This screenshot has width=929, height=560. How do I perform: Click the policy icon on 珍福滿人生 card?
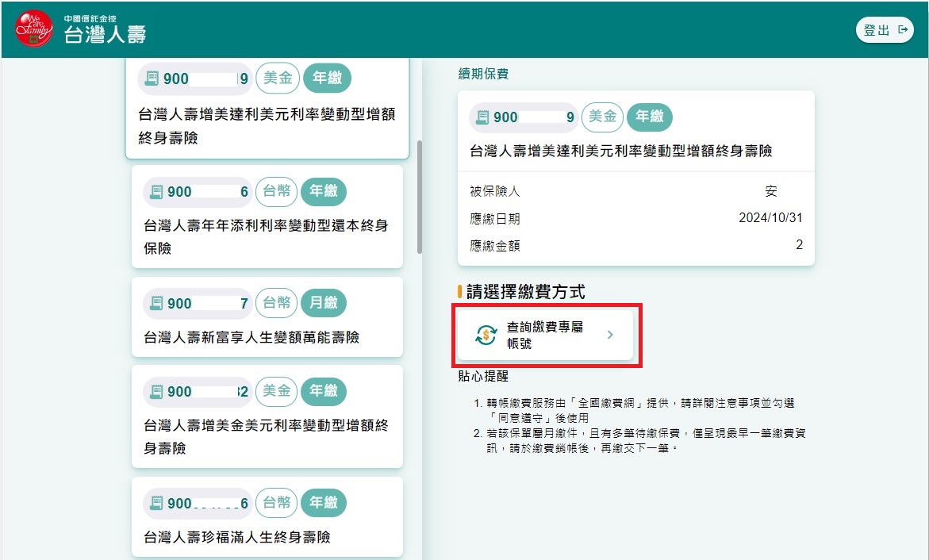click(x=156, y=503)
